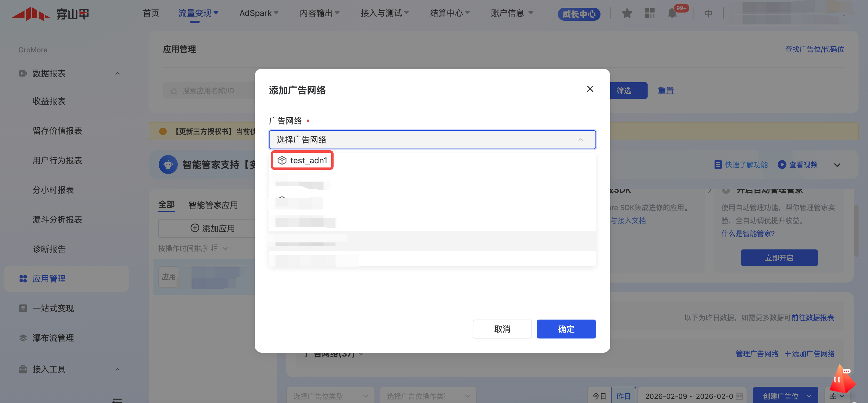
Task: Click the red chat assistant icon
Action: 843,380
